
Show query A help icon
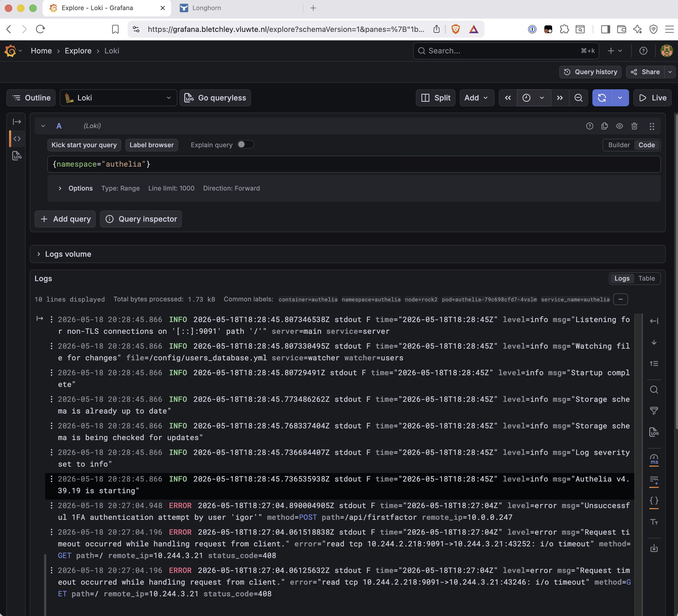point(589,126)
